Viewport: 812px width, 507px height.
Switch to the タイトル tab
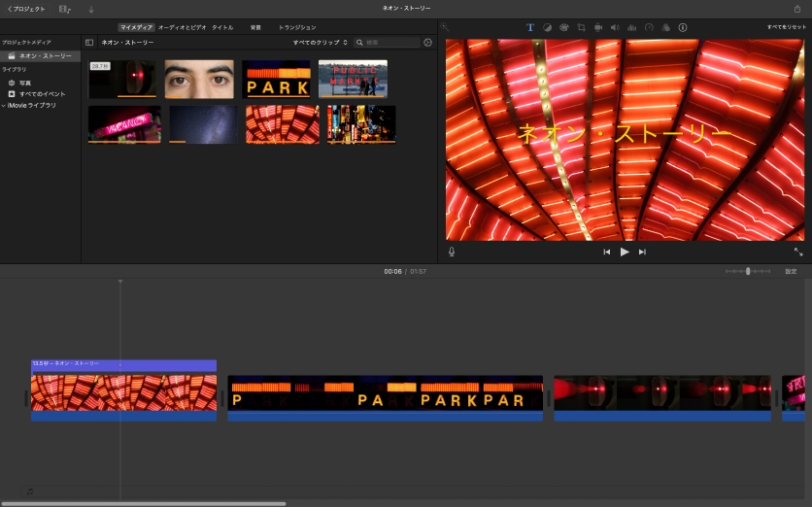tap(222, 27)
